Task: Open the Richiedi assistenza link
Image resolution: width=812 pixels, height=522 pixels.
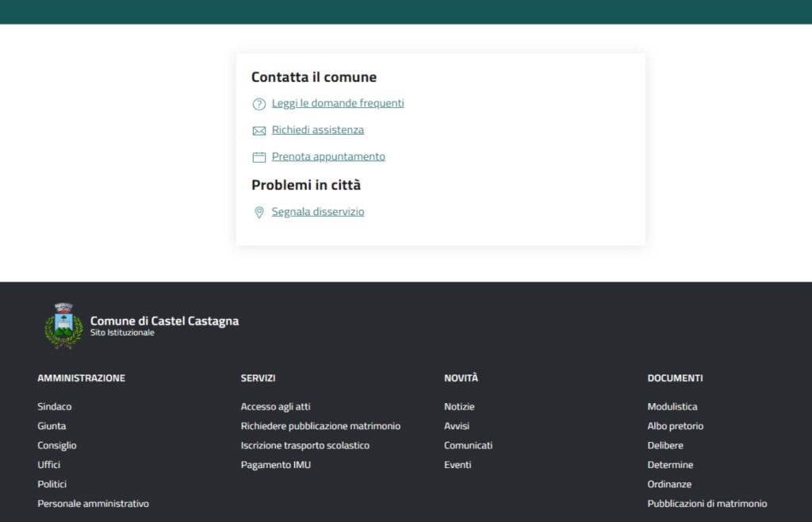Action: click(317, 130)
